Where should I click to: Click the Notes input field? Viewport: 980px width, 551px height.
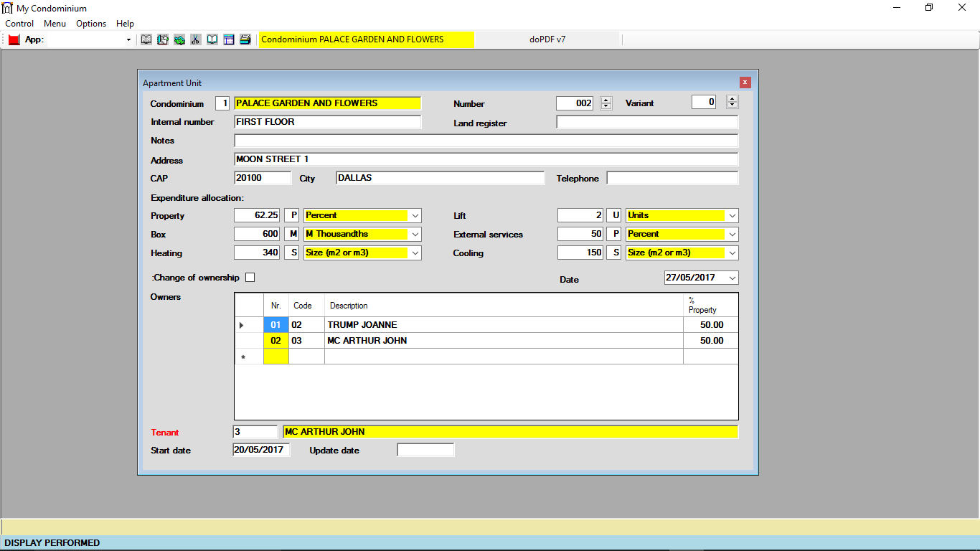point(486,141)
